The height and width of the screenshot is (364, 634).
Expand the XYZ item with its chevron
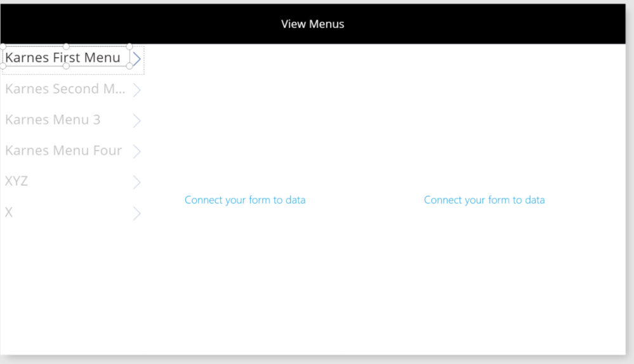(x=136, y=183)
